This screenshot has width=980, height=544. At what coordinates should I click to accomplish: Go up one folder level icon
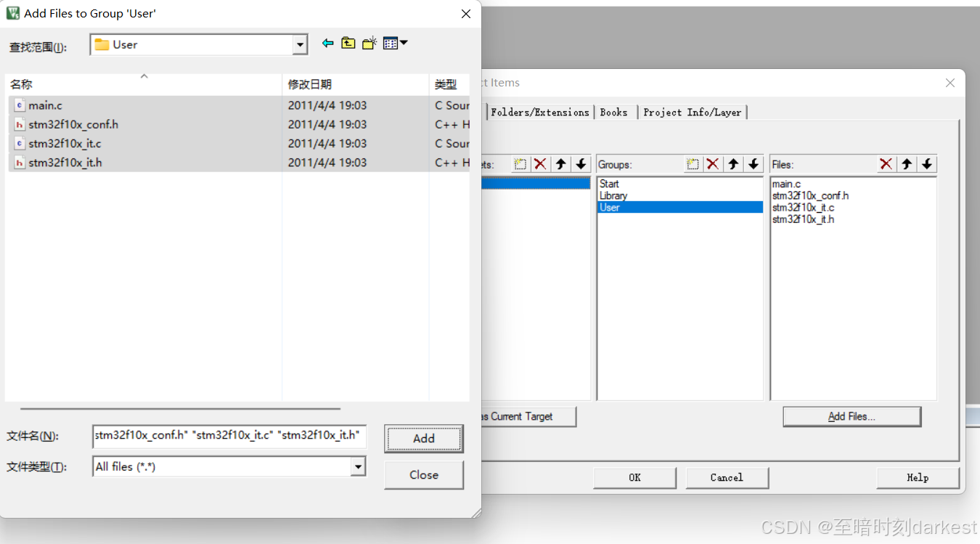click(x=348, y=44)
